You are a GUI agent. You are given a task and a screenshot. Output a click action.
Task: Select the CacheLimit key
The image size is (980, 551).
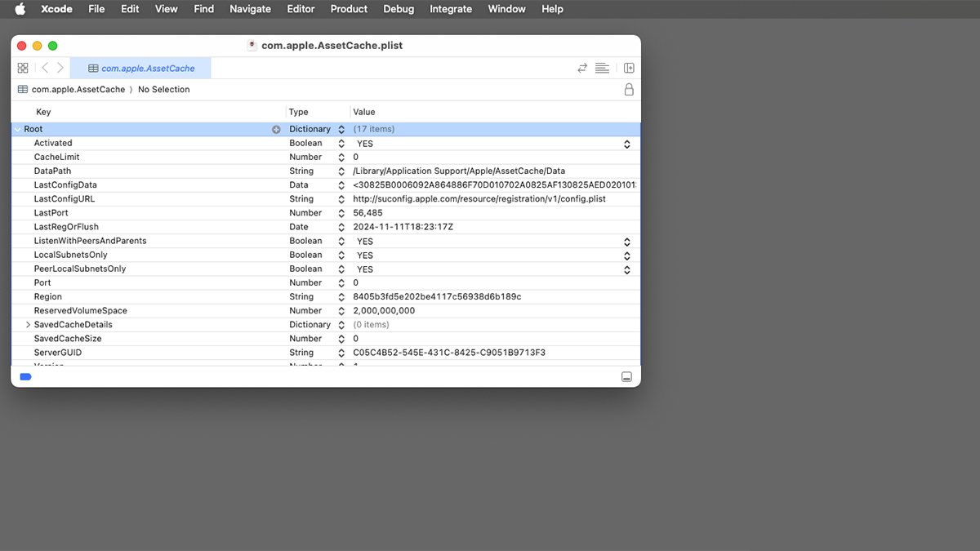[56, 157]
